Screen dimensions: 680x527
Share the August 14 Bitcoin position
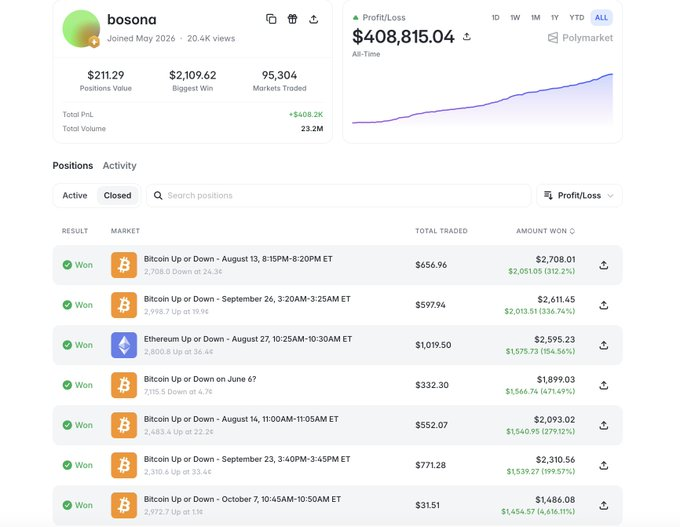604,426
